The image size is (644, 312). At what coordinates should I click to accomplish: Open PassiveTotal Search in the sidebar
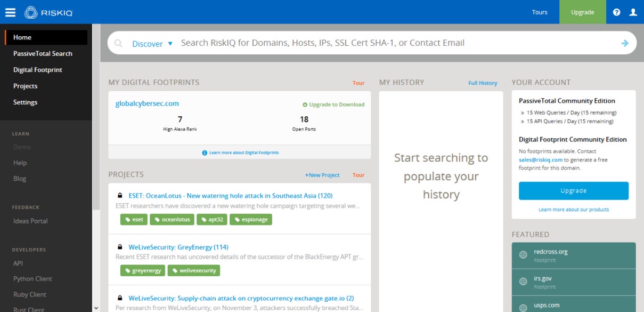43,53
